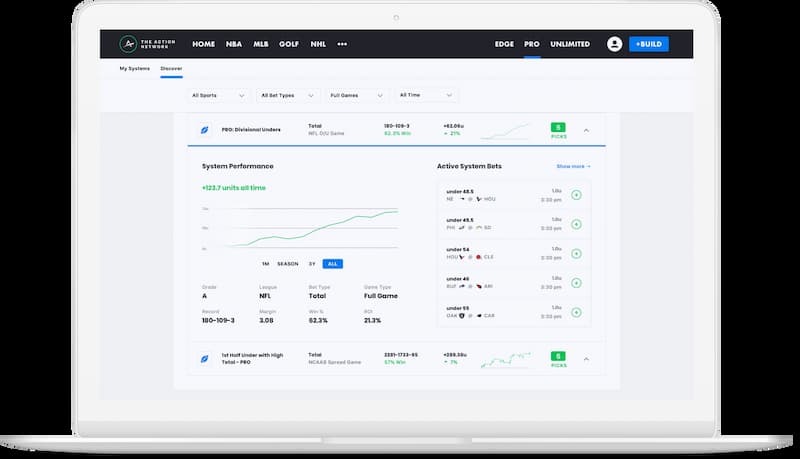Screen dimensions: 800x459
Task: Click the green picks badge for Divisional Unders
Action: (x=558, y=128)
